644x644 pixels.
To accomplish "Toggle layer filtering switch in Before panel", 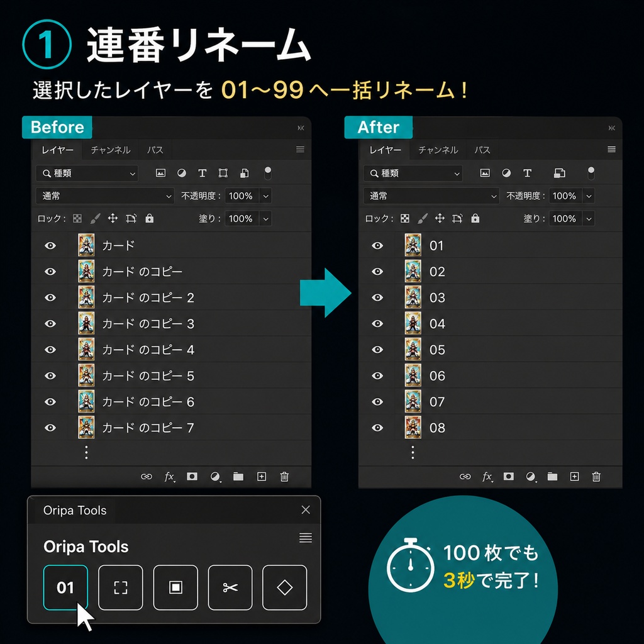I will pos(268,173).
